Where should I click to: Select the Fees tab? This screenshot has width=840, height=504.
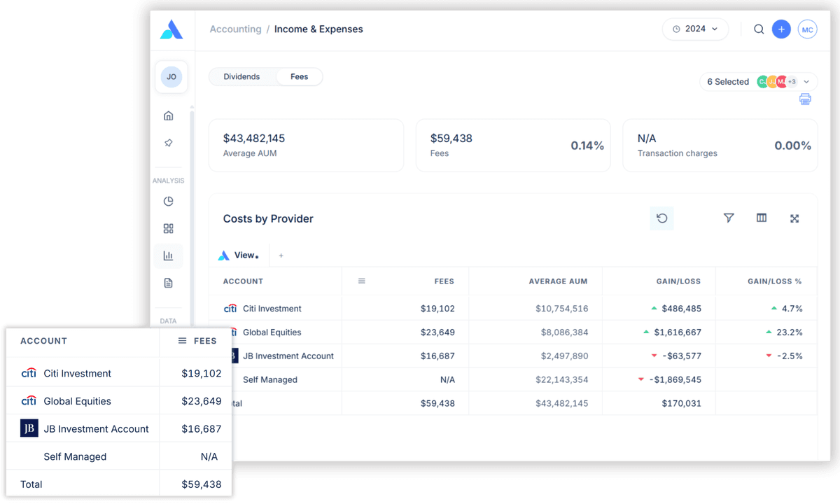pyautogui.click(x=300, y=77)
